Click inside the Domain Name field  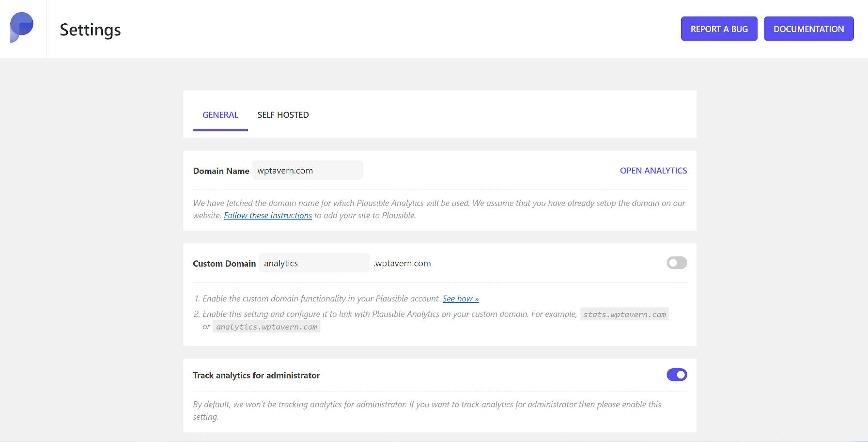[307, 170]
